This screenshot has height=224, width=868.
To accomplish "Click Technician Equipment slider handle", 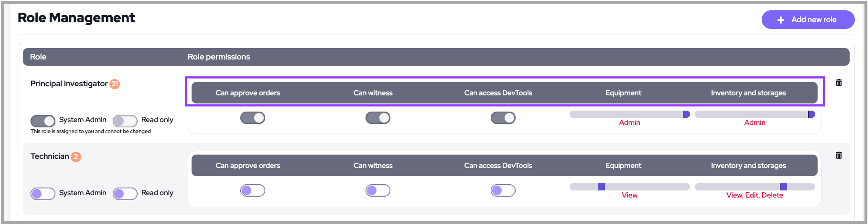I will coord(602,187).
